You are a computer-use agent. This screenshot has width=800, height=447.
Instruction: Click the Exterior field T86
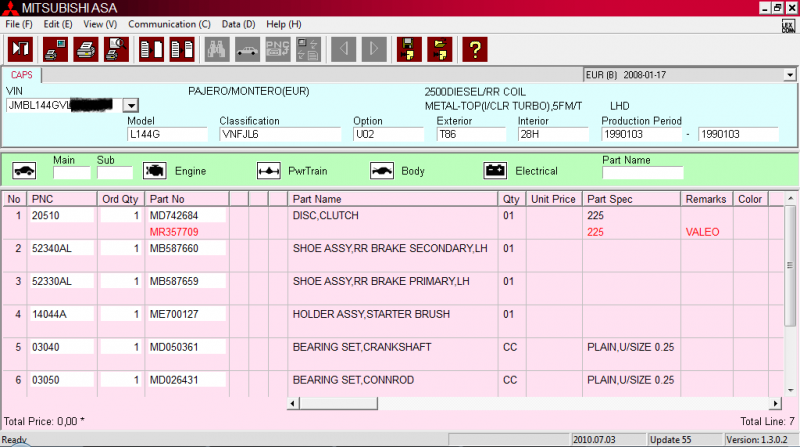tap(471, 134)
